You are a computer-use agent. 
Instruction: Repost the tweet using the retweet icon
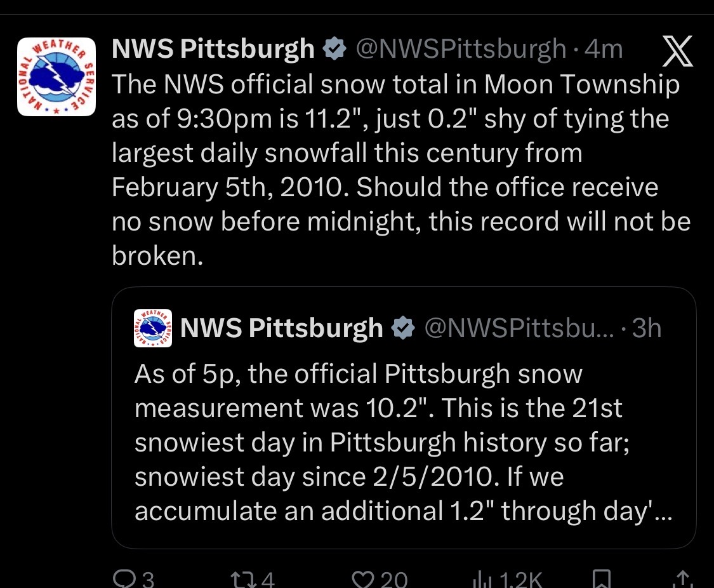(243, 578)
